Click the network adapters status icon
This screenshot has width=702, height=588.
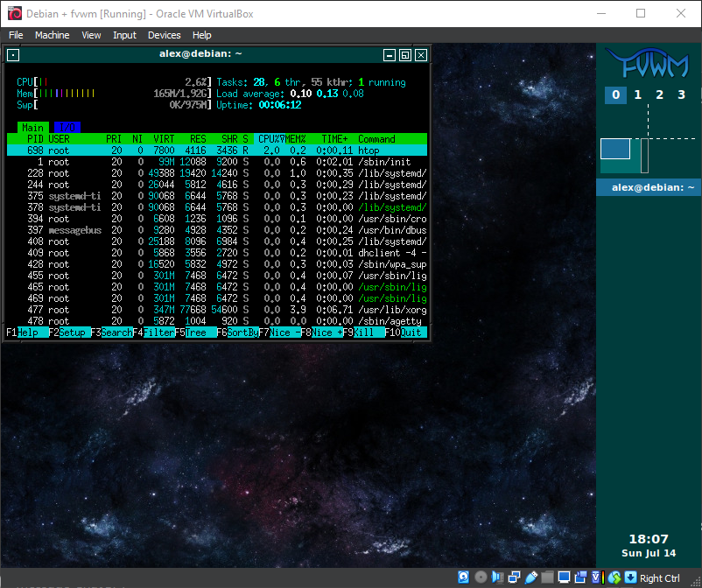click(514, 577)
